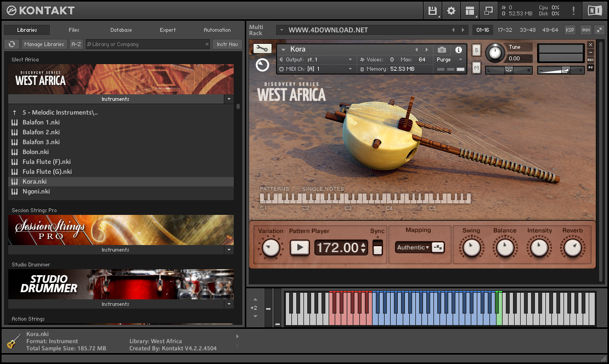Click the mapping editor icon beside Authentic
This screenshot has width=609, height=364.
pos(438,247)
